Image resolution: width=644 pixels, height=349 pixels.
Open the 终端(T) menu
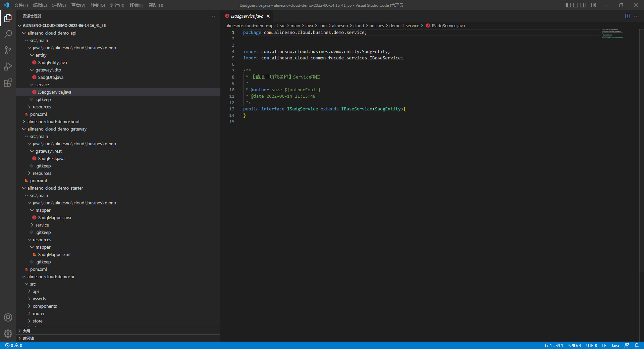(136, 5)
